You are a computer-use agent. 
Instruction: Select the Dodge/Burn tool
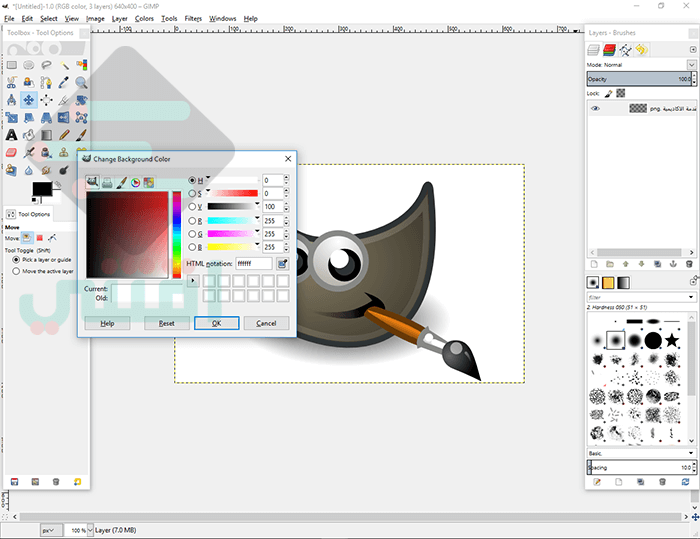pyautogui.click(x=64, y=170)
